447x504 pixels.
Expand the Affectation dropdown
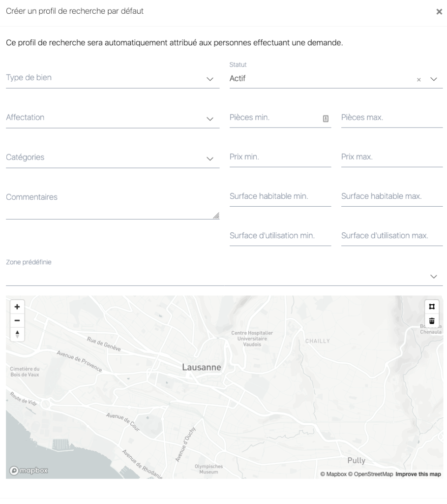(x=210, y=117)
